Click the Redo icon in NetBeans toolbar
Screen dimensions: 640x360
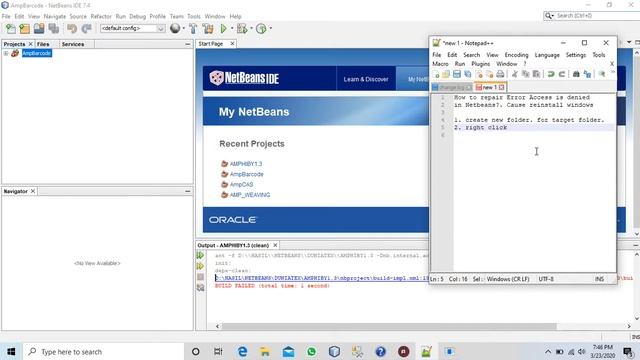(x=86, y=29)
